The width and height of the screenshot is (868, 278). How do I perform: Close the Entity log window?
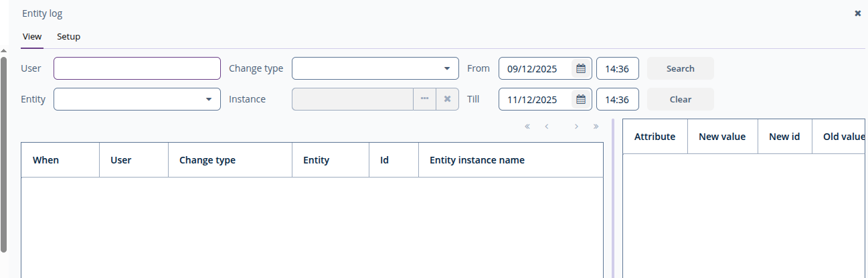coord(857,13)
